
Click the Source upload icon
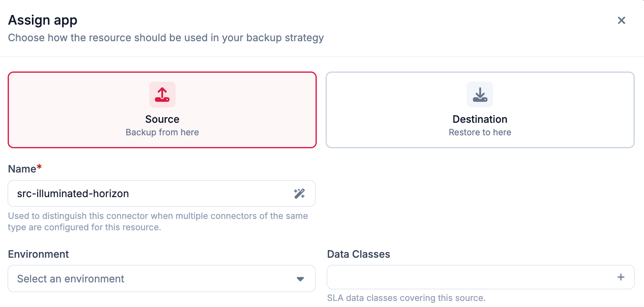pyautogui.click(x=162, y=95)
